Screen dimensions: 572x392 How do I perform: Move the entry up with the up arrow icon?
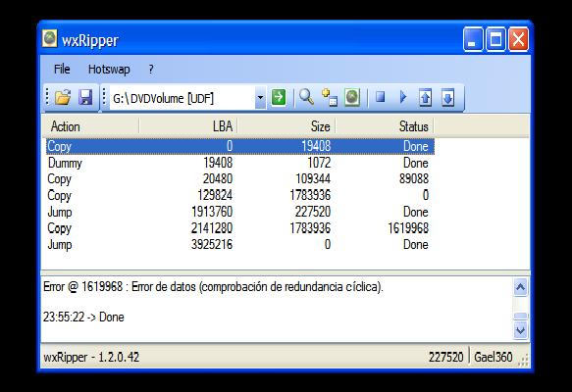pos(426,97)
